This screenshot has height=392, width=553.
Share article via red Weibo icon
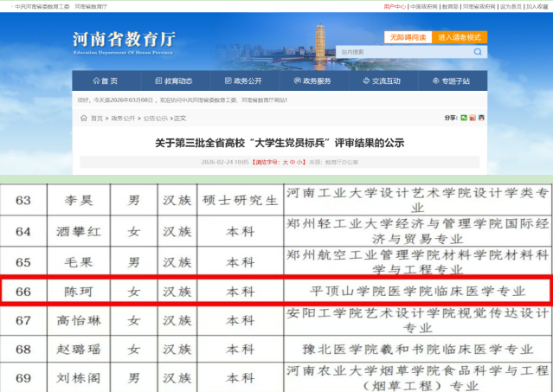(472, 118)
